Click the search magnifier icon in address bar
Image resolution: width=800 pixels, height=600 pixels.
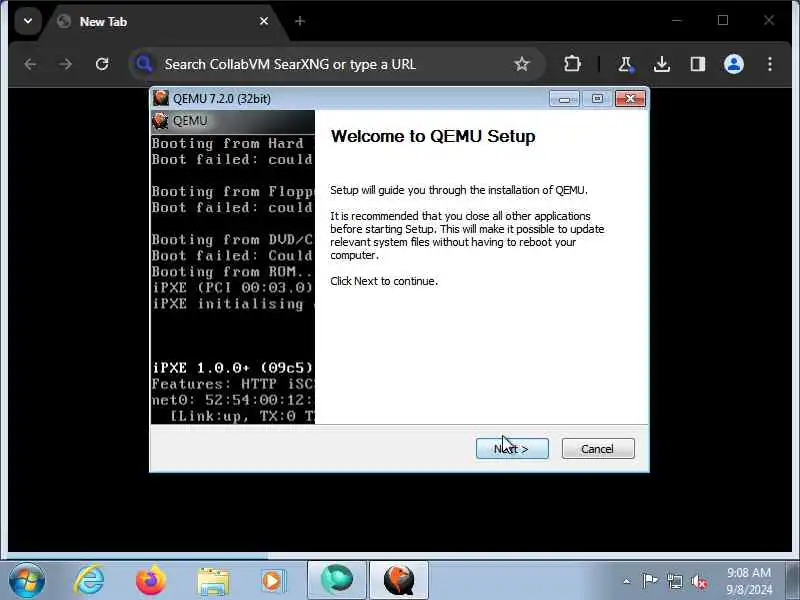[x=144, y=64]
